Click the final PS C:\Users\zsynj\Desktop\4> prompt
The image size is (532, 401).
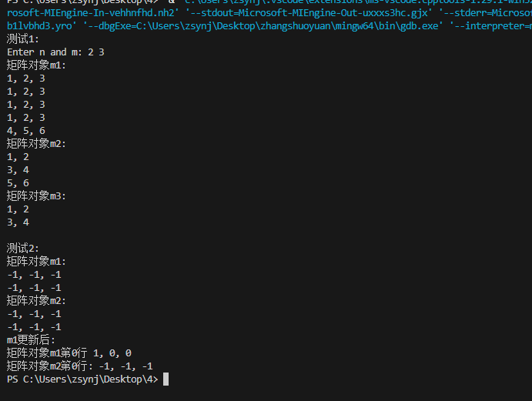pos(82,379)
